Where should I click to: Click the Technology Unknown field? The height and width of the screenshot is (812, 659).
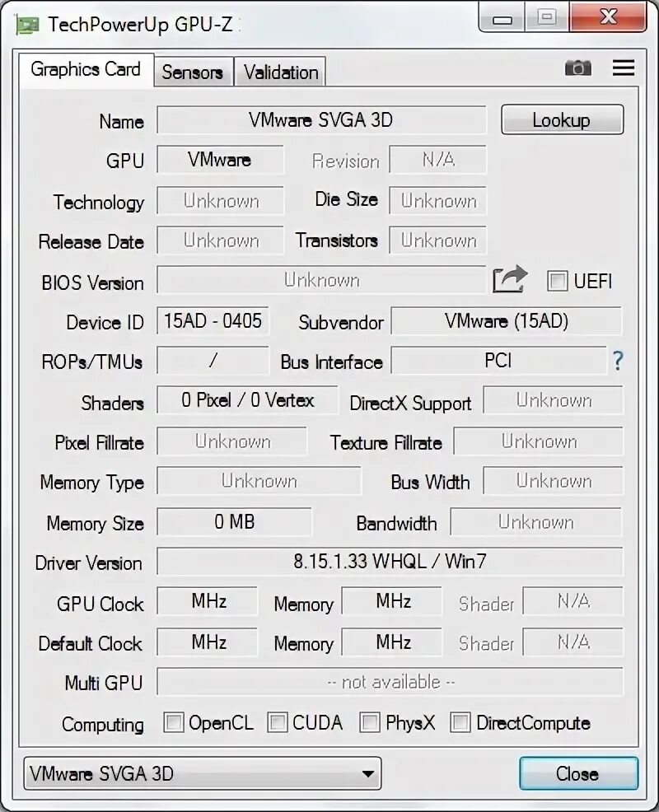tap(220, 200)
